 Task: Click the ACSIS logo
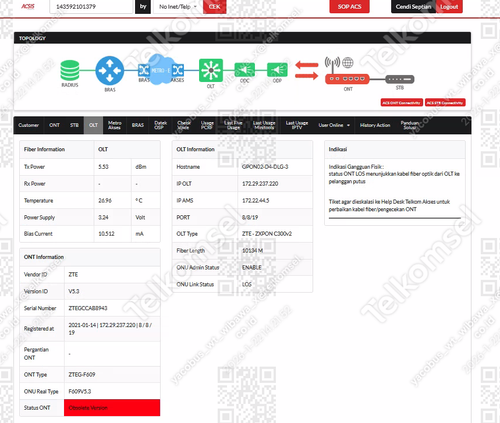(28, 6)
